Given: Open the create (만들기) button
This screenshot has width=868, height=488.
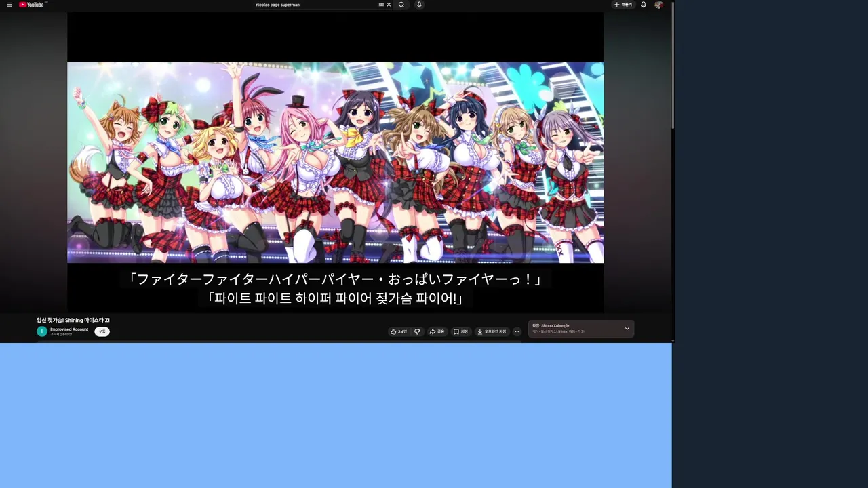Looking at the screenshot, I should point(623,5).
